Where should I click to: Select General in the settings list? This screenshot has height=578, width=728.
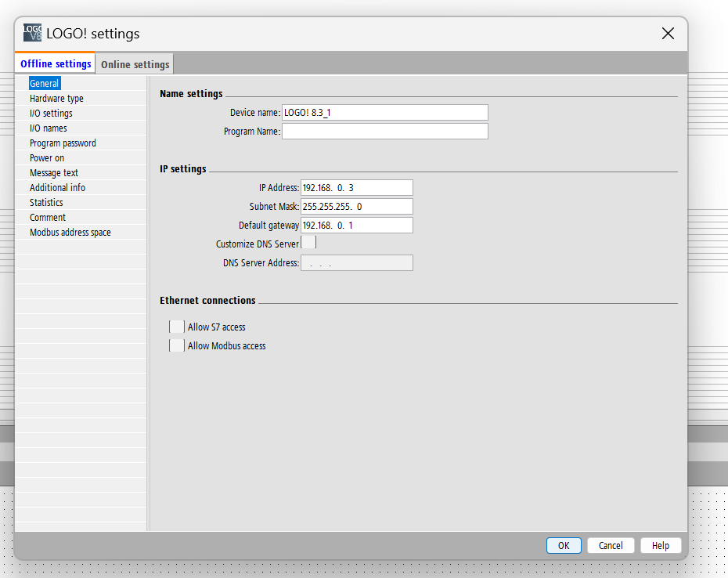45,83
